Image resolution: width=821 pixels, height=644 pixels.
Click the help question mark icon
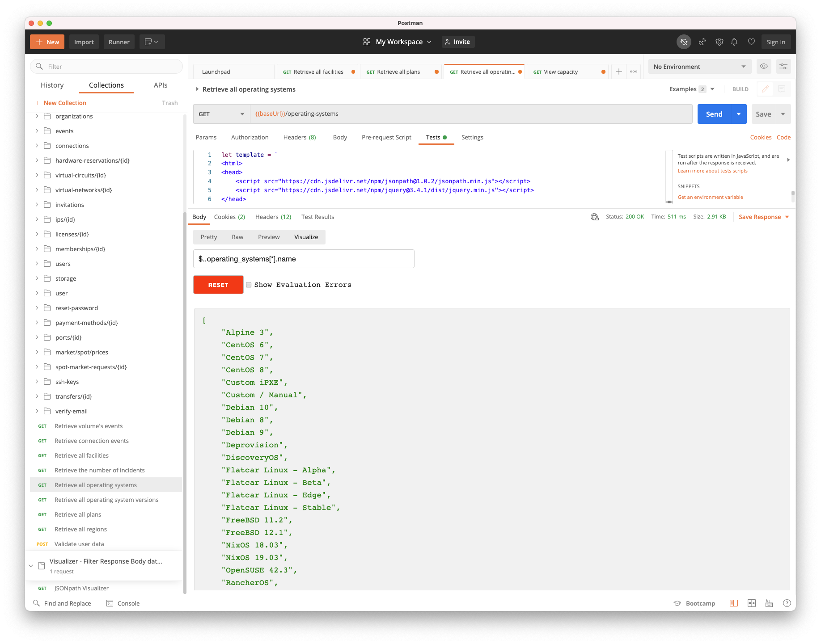[787, 603]
